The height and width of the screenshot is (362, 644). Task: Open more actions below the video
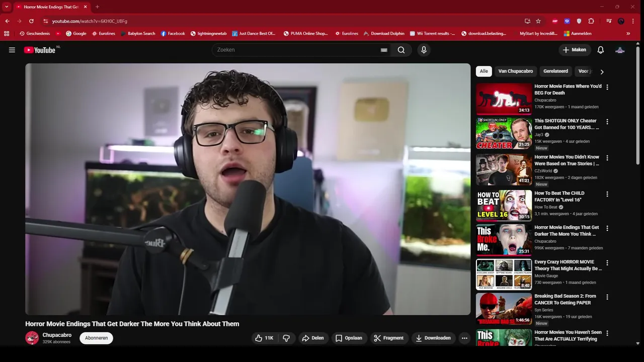(464, 338)
